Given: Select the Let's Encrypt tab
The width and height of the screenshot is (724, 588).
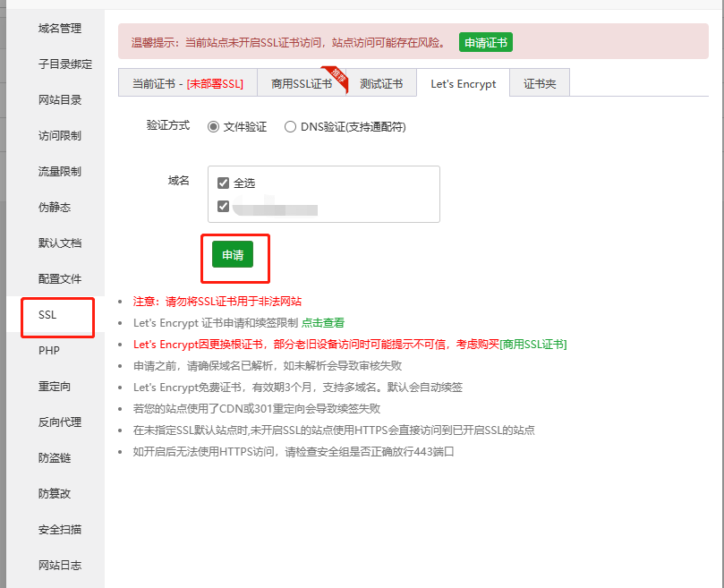Looking at the screenshot, I should click(x=463, y=83).
